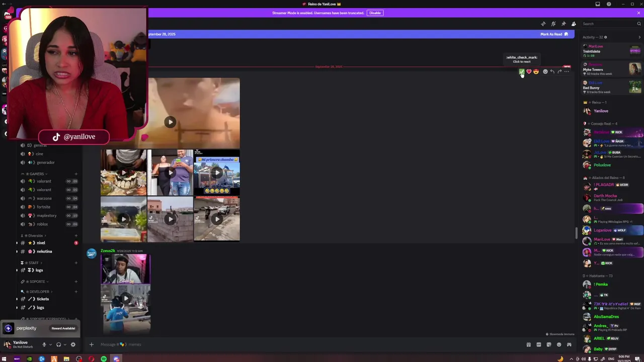Open audio output options dropdown
The width and height of the screenshot is (644, 362).
(x=65, y=344)
